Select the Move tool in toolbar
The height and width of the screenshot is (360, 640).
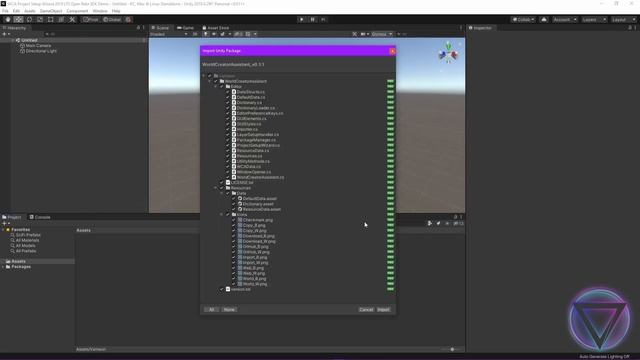tap(18, 20)
